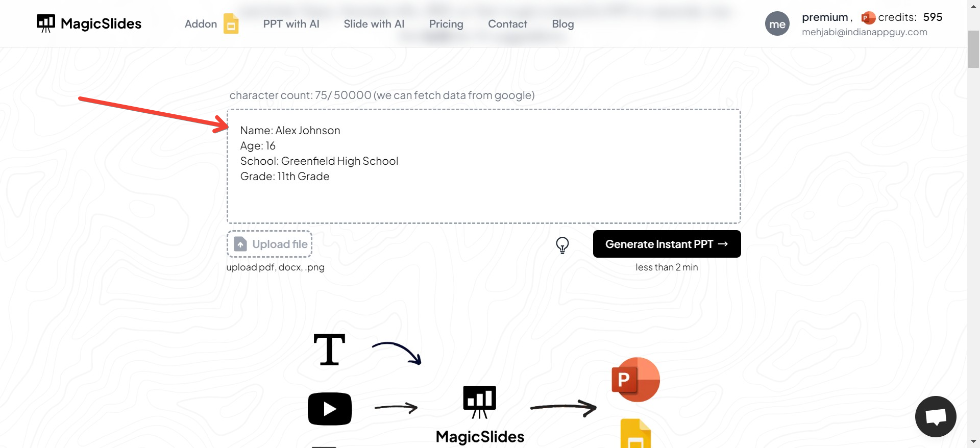
Task: Click the MagicSlides presentation icon in diagram
Action: pyautogui.click(x=480, y=402)
